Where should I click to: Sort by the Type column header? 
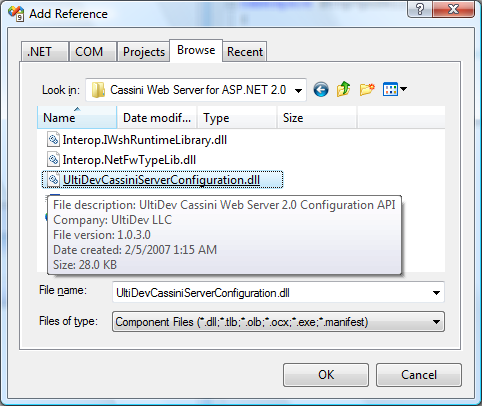pos(237,118)
